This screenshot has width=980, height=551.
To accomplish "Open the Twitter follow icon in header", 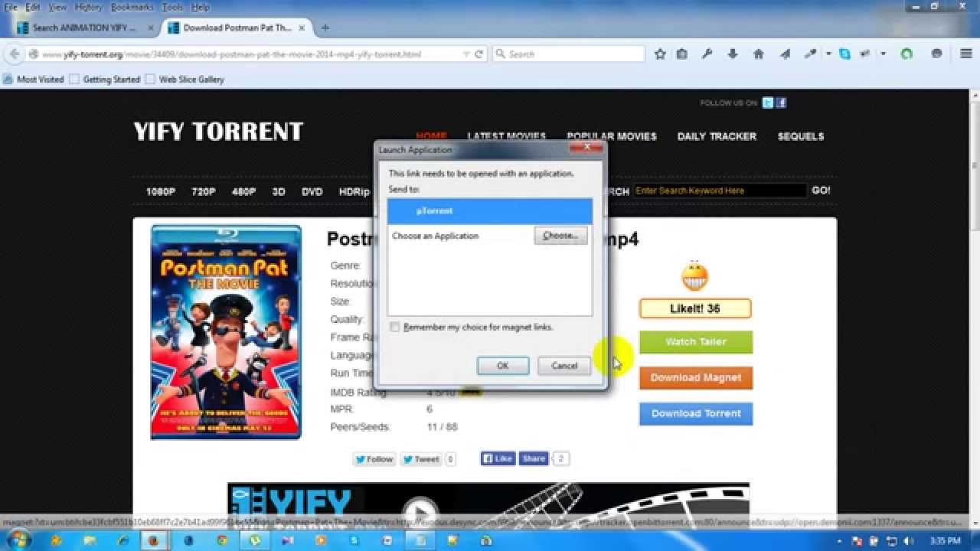I will 768,103.
